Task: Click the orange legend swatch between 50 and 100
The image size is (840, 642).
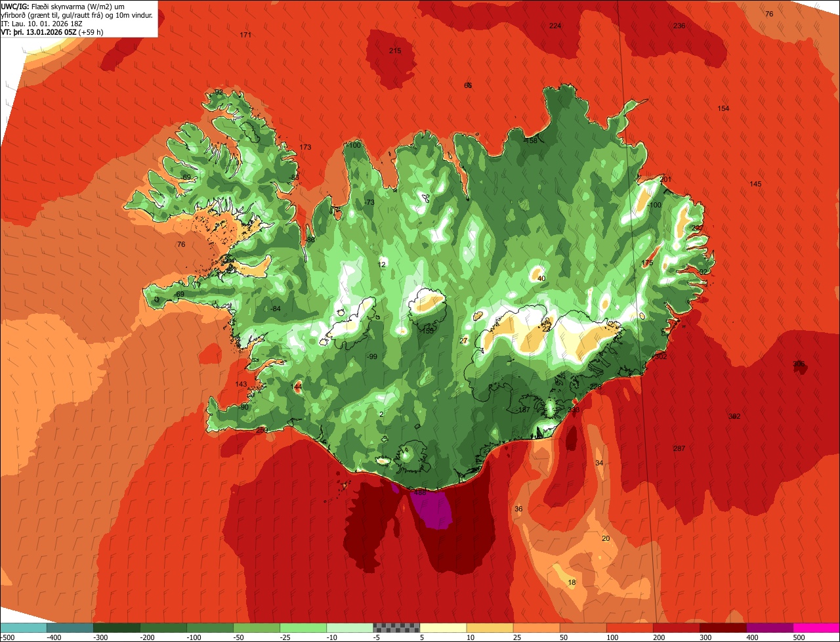Action: tap(583, 628)
